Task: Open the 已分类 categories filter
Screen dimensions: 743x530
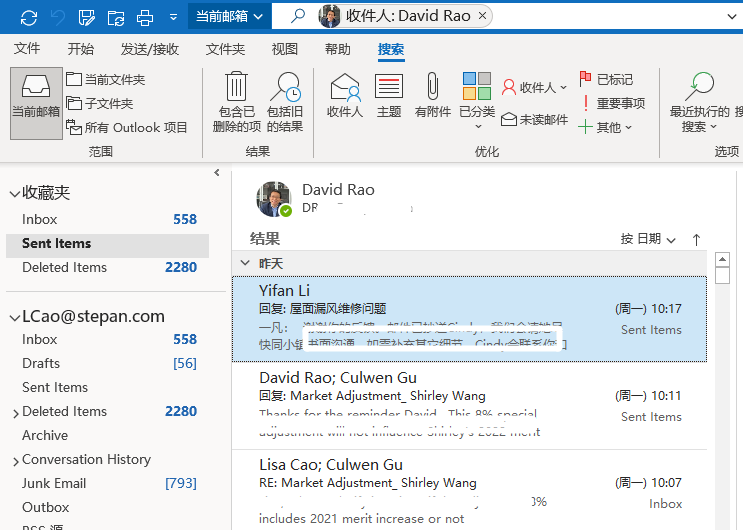Action: coord(476,88)
